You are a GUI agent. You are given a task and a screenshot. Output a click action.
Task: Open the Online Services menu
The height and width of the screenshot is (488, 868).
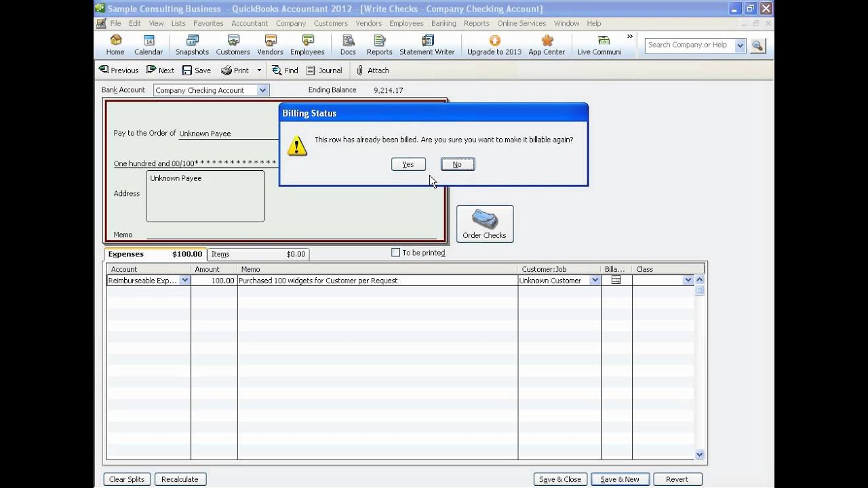521,23
